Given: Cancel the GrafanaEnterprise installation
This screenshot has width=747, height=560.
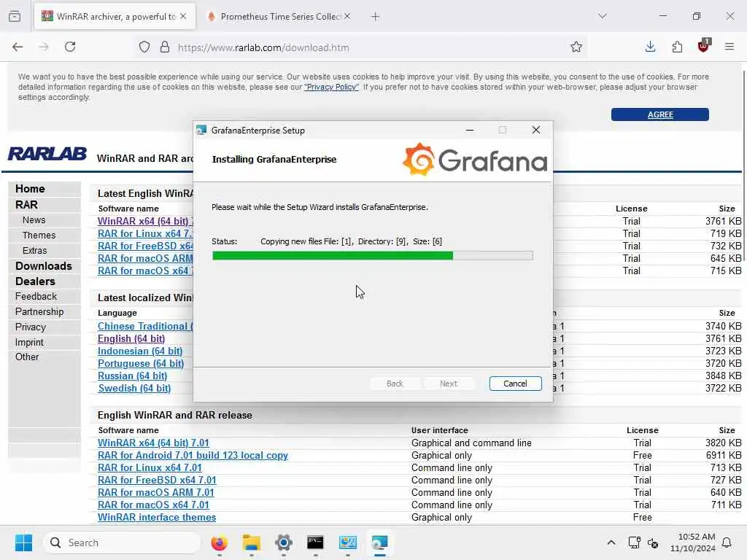Looking at the screenshot, I should 515,384.
